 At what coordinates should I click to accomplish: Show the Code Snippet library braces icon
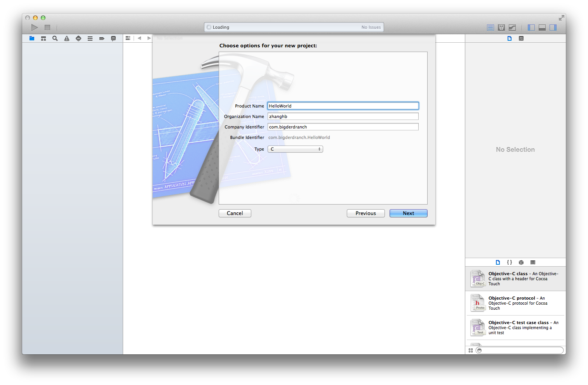pos(510,262)
